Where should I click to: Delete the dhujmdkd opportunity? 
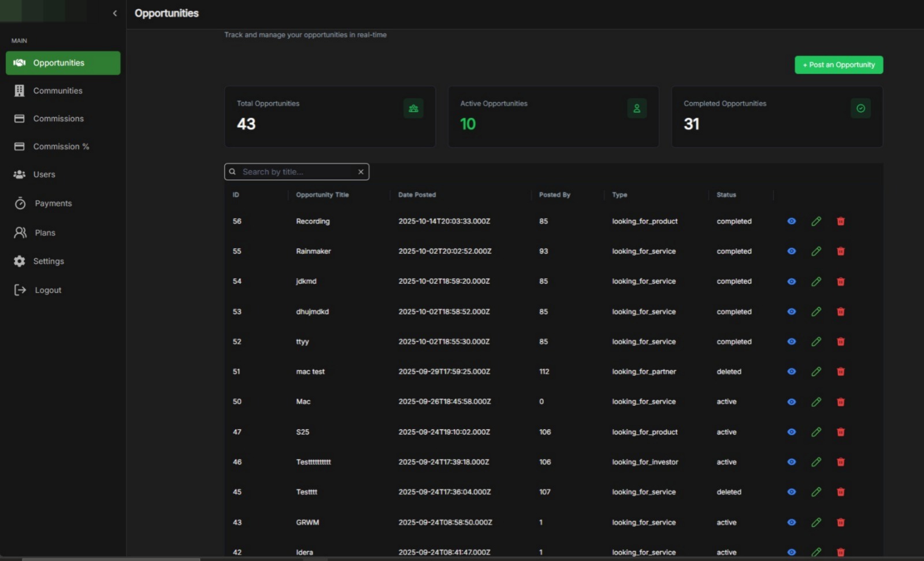click(841, 311)
